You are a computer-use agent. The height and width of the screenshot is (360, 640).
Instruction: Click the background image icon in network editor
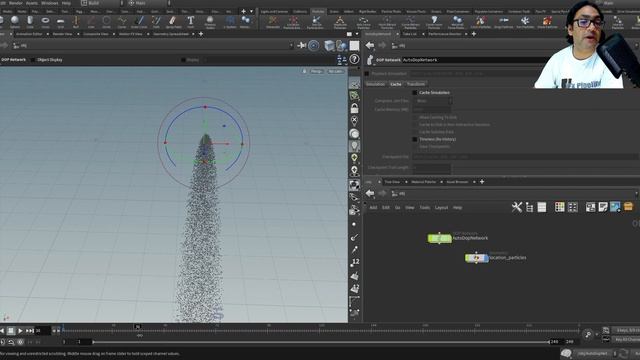click(x=615, y=207)
